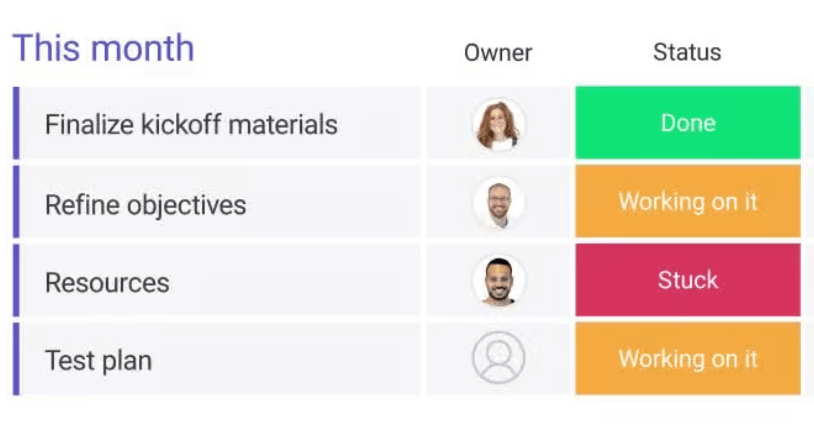Click the Owner column header
Screen dimensions: 814x440
point(498,53)
